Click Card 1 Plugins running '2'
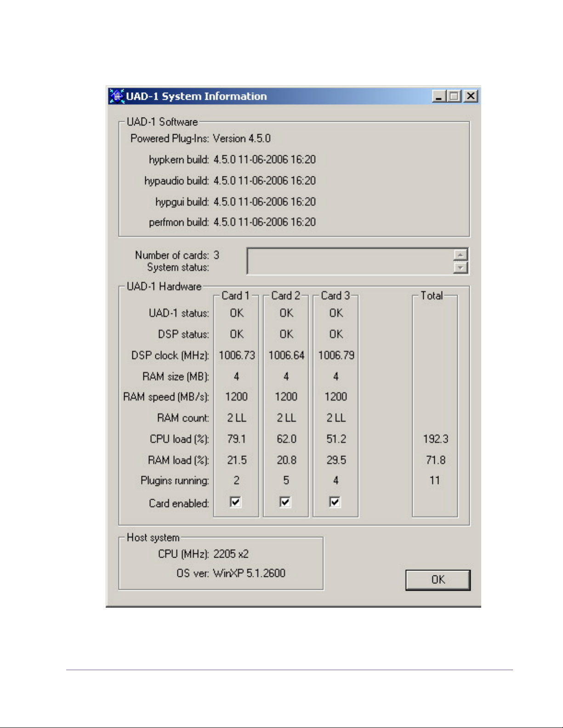563x728 pixels. (236, 480)
